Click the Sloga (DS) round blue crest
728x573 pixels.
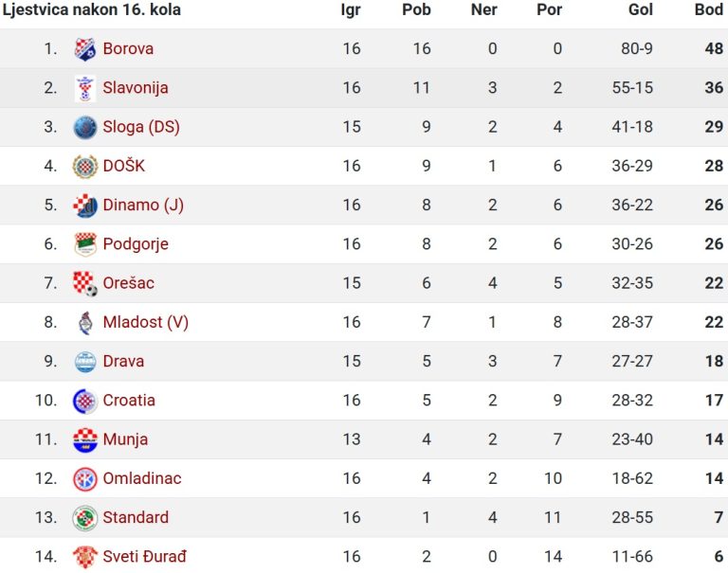(x=85, y=127)
